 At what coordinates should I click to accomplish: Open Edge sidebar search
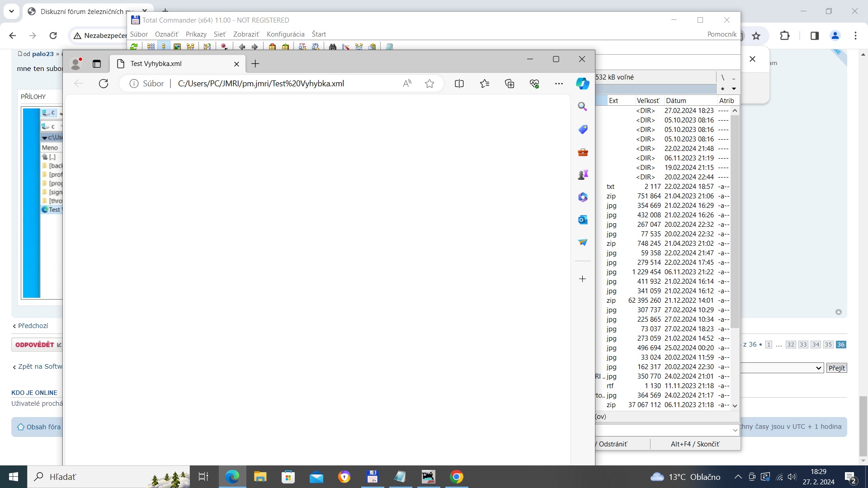click(x=583, y=107)
